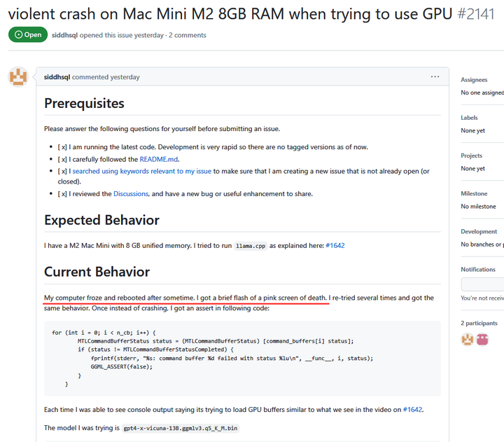This screenshot has width=504, height=442.
Task: Click first participant avatar in sidebar
Action: tap(467, 340)
